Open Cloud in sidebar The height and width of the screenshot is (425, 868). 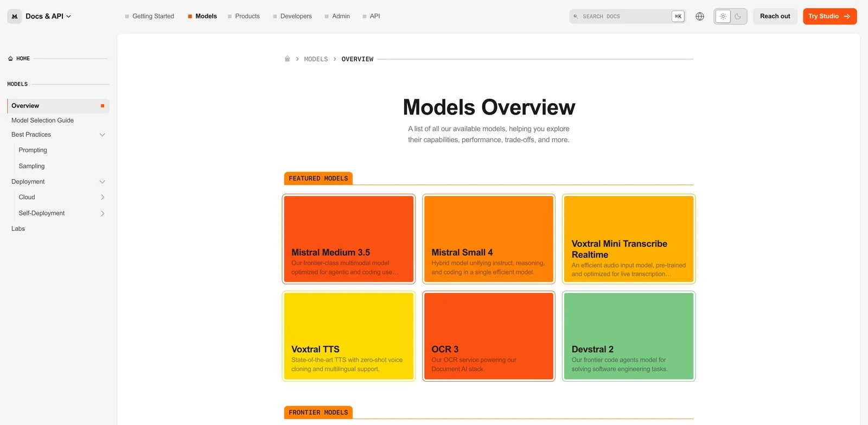tap(27, 198)
